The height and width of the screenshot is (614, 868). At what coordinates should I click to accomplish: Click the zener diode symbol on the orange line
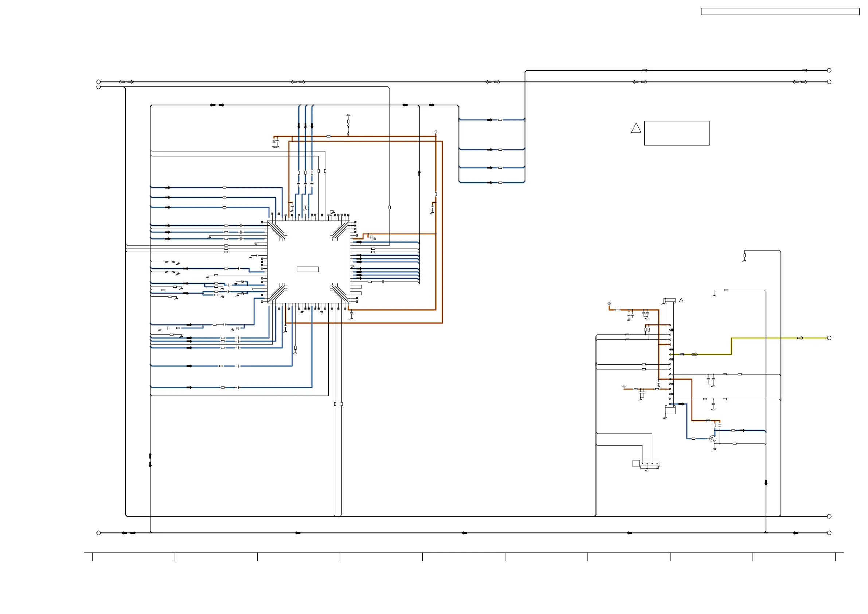[x=274, y=141]
